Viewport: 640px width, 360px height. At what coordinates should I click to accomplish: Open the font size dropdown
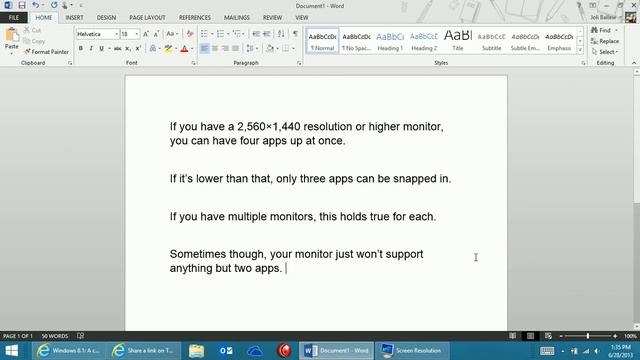point(137,34)
